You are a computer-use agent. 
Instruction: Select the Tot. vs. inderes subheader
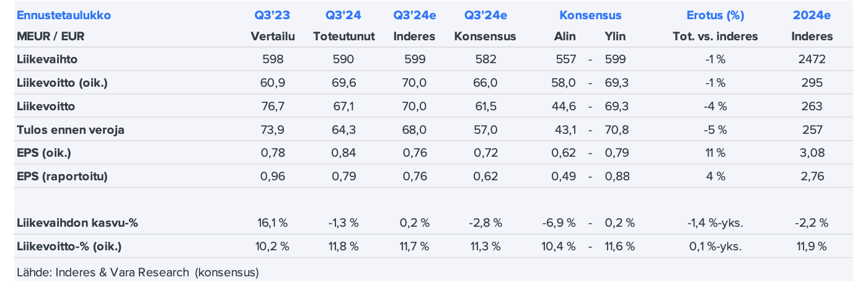coord(715,36)
